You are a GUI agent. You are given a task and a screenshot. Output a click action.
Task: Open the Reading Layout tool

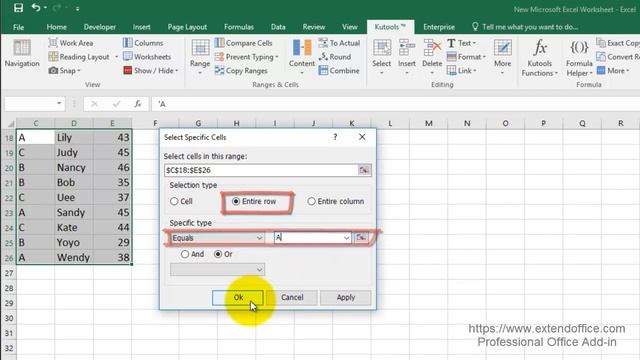[79, 57]
